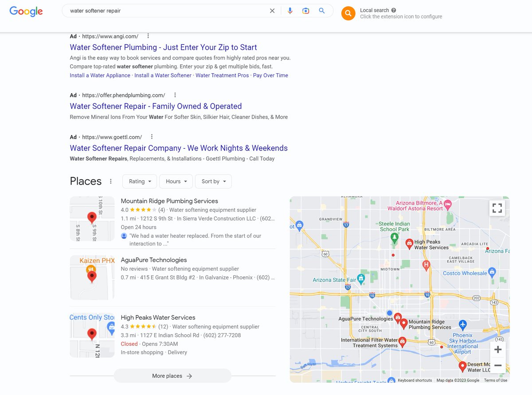Open the Hours filter dropdown

coord(176,181)
